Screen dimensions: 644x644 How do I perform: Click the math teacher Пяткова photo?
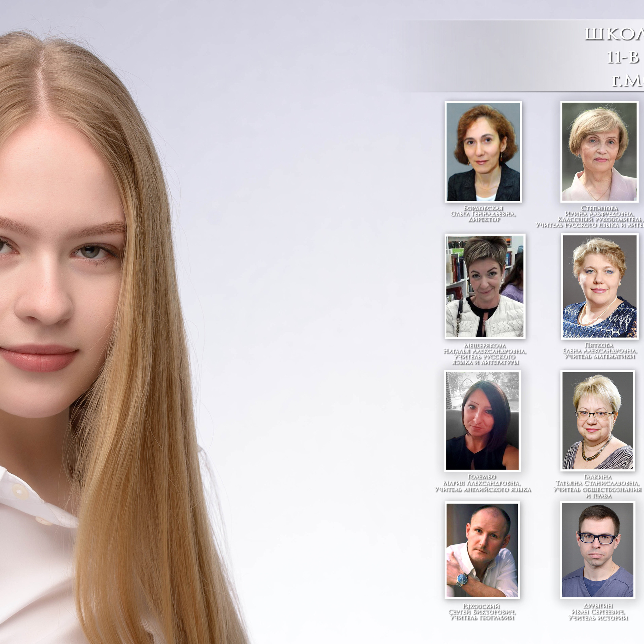click(600, 286)
